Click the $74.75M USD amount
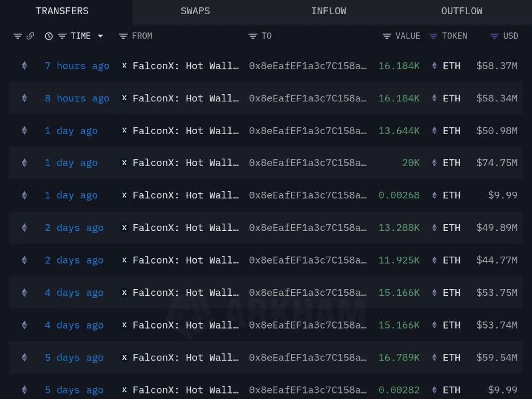This screenshot has height=399, width=532. pos(497,163)
